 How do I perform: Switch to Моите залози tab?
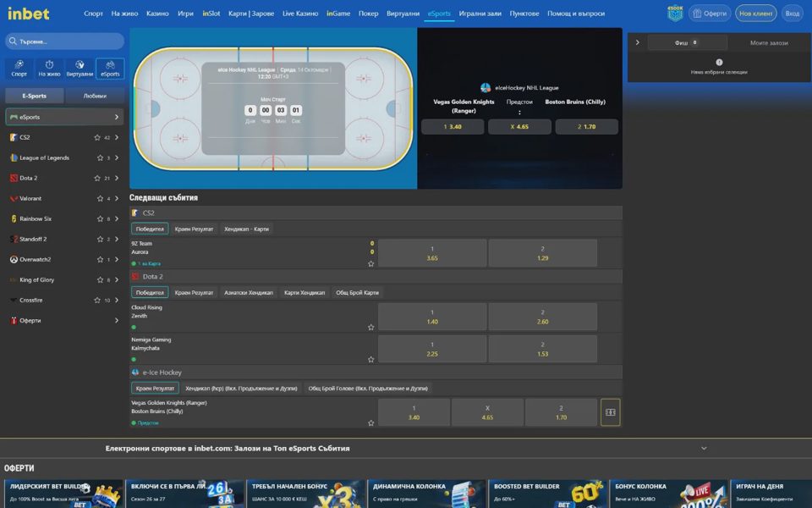(x=769, y=43)
